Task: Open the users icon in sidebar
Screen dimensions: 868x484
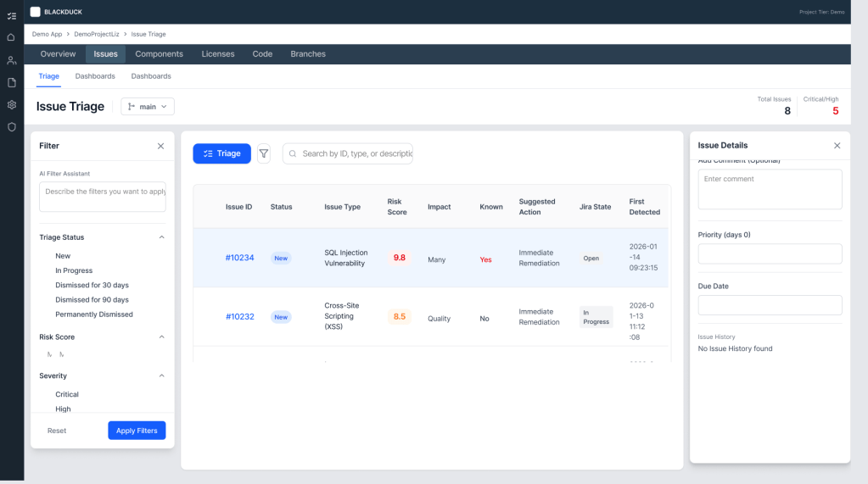Action: [11, 60]
